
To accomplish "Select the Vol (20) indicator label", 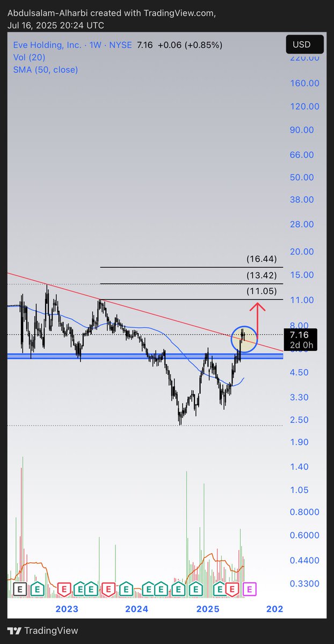I will [30, 57].
